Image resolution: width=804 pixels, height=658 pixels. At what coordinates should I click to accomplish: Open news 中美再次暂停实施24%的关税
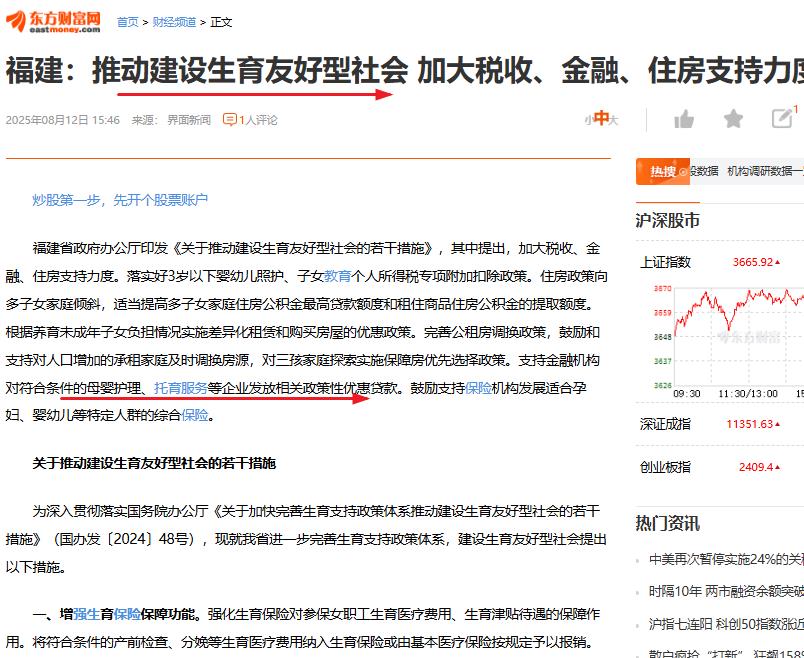pyautogui.click(x=726, y=559)
